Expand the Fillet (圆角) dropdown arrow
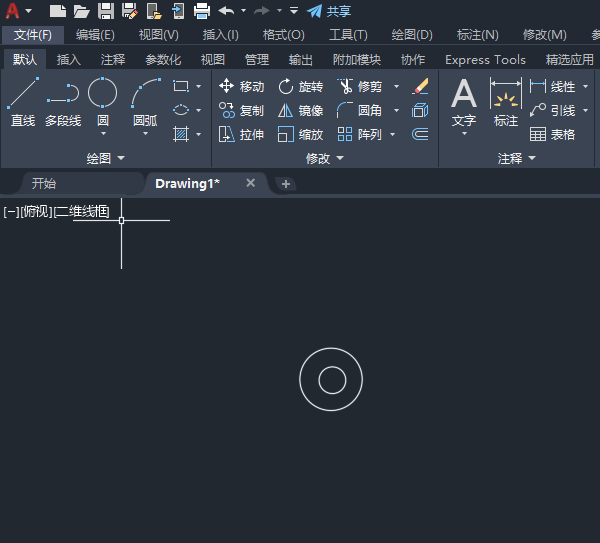The width and height of the screenshot is (600, 543). coord(396,111)
